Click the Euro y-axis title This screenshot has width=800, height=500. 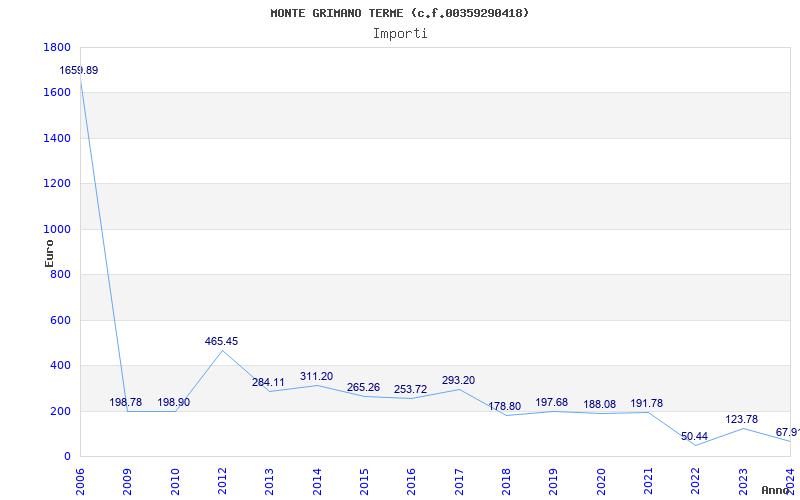click(49, 254)
